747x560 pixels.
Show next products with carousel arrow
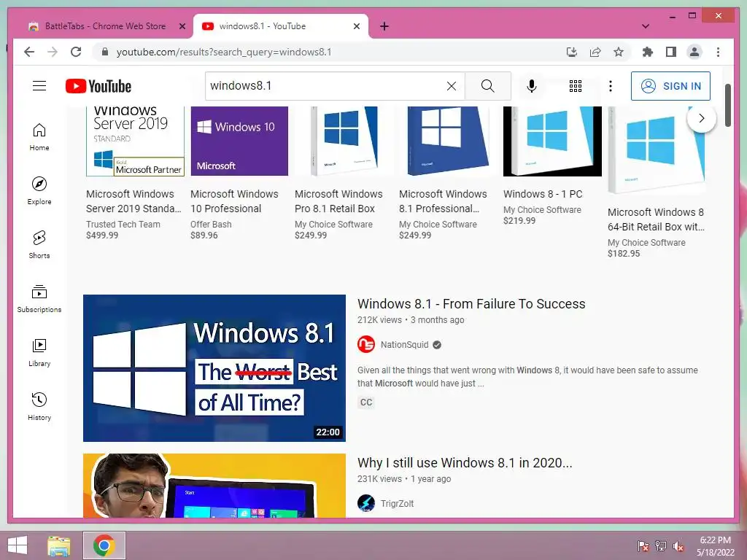[701, 118]
